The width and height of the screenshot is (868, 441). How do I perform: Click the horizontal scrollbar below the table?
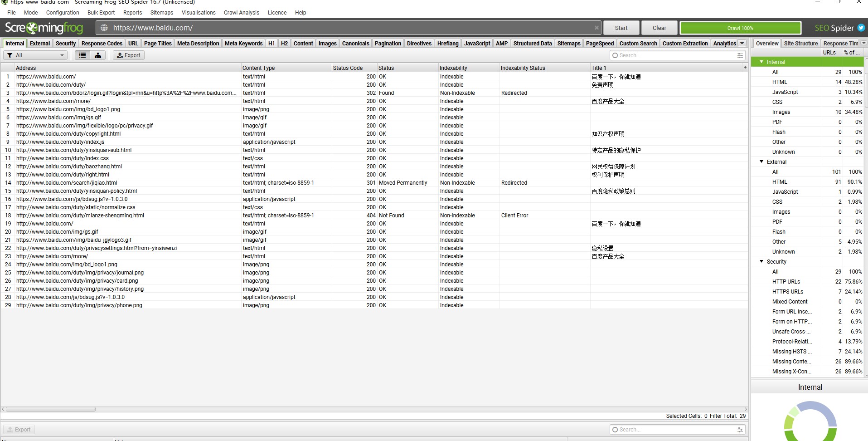[x=51, y=409]
